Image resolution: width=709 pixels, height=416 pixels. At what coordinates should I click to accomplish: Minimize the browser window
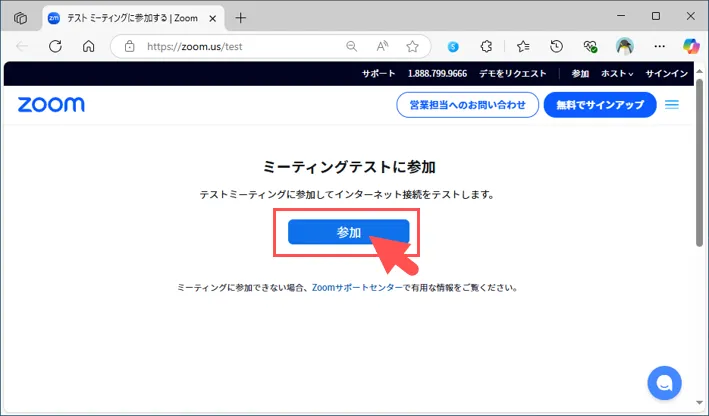621,16
